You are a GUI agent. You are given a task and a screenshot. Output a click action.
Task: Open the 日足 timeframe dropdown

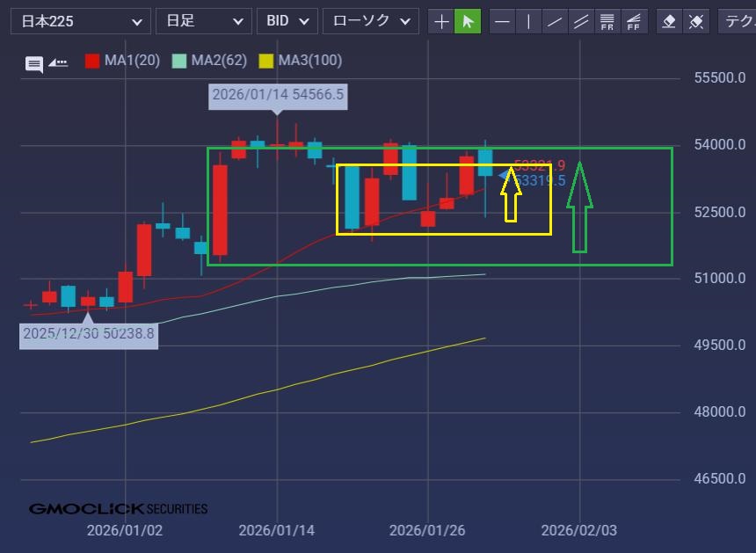coord(203,21)
